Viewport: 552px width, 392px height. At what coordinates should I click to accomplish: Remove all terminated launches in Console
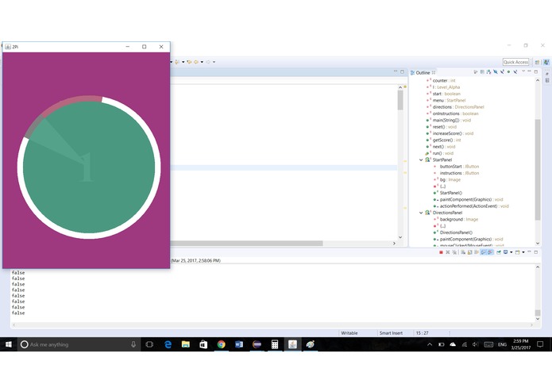click(454, 252)
